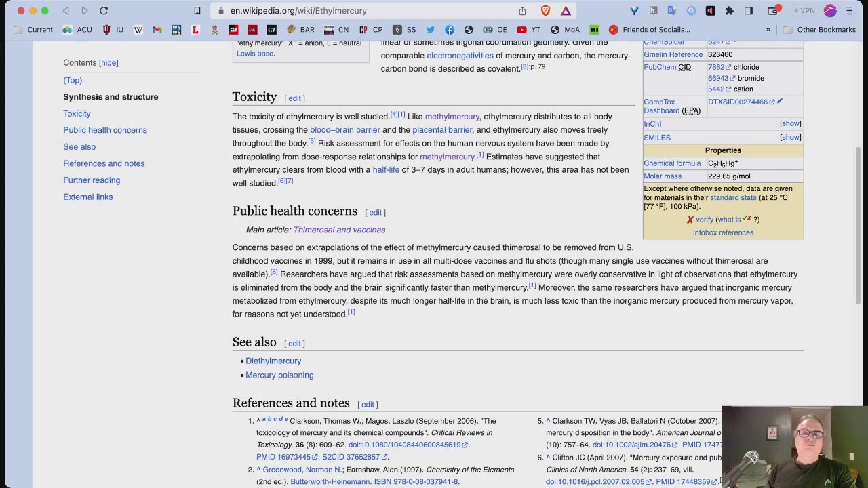Open the Lewis base link

point(255,54)
